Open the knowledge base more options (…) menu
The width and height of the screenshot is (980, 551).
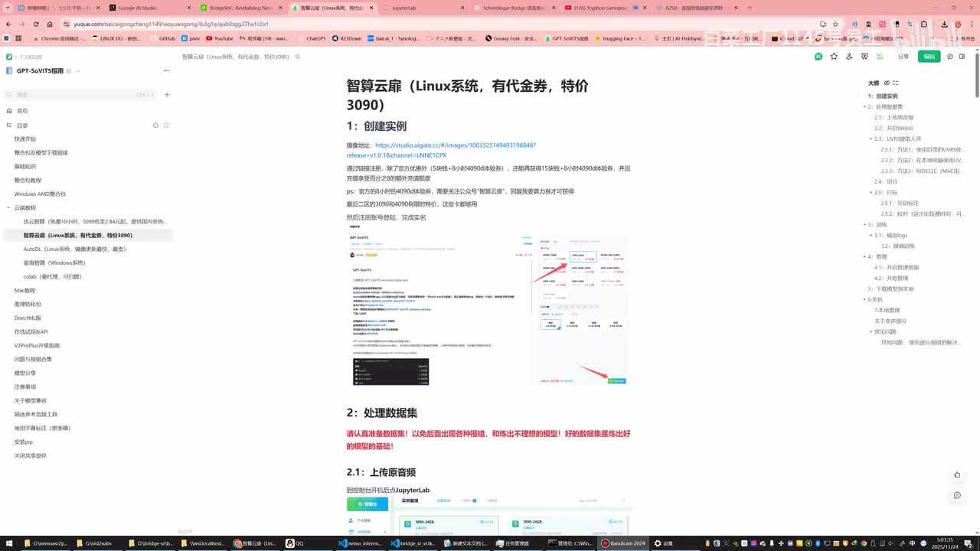click(x=165, y=70)
